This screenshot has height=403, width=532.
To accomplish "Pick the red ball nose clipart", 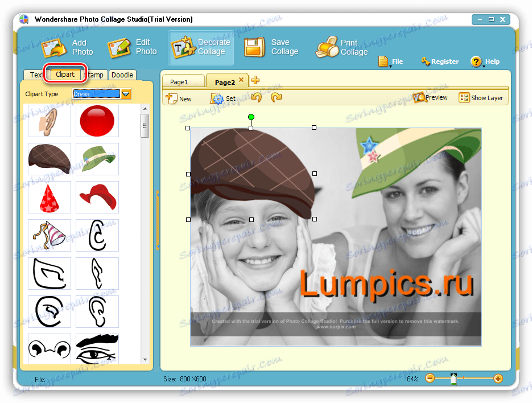I will [97, 121].
